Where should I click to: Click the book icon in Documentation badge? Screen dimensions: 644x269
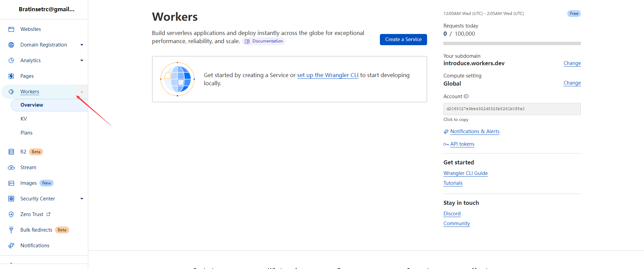pos(247,41)
